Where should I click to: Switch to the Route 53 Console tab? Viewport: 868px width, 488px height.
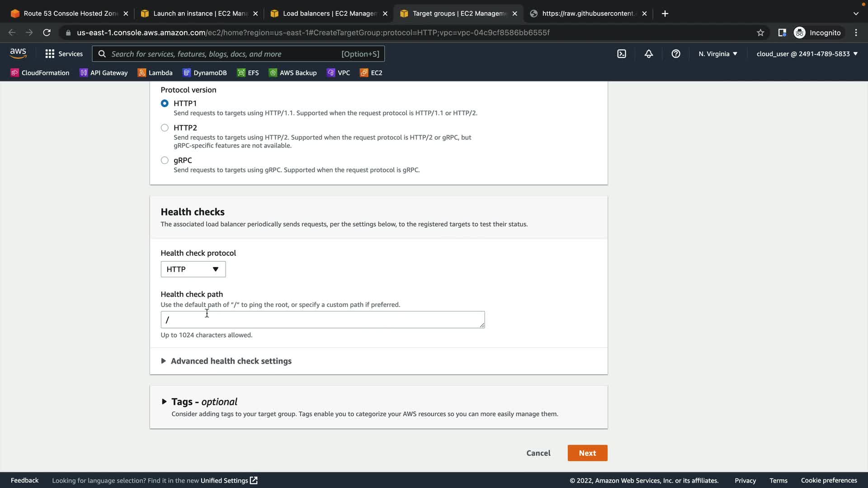tap(70, 14)
